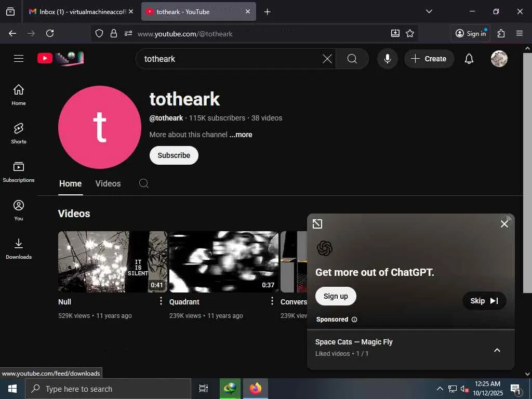Open a new browser tab

267,11
